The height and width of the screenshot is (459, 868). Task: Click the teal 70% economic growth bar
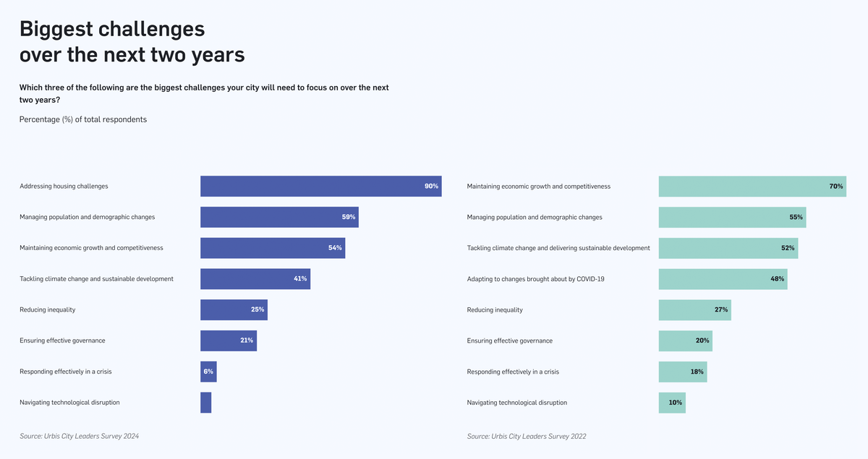point(752,186)
